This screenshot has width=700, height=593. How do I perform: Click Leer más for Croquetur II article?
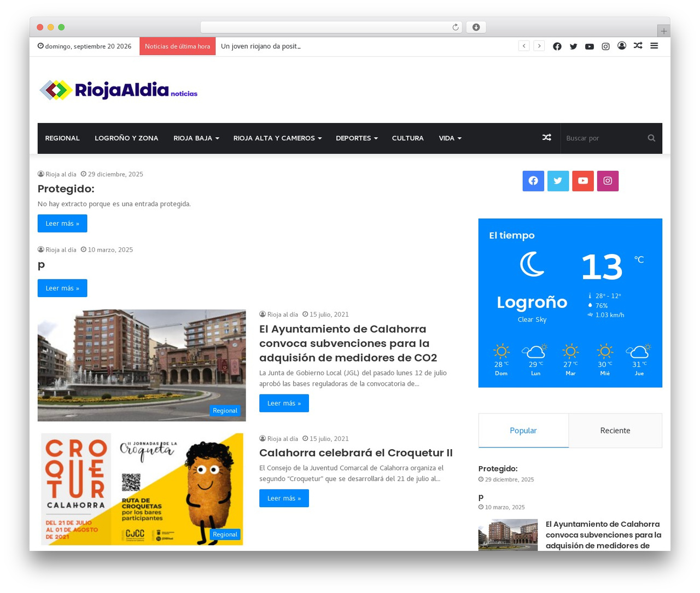coord(284,498)
